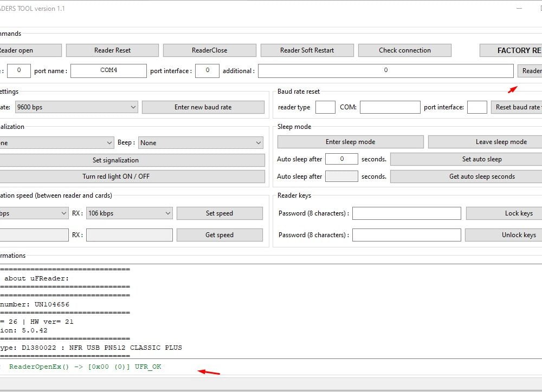Click the Leave sleep mode button
The height and width of the screenshot is (392, 542).
pyautogui.click(x=485, y=142)
